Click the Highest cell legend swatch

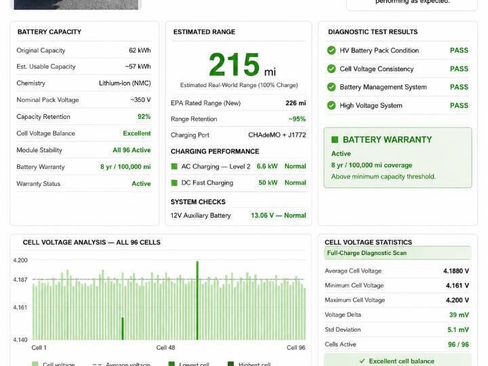pos(231,364)
